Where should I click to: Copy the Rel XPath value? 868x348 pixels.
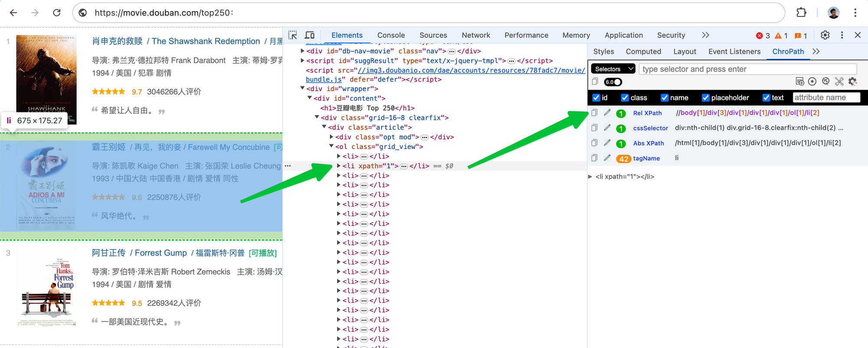tap(595, 113)
